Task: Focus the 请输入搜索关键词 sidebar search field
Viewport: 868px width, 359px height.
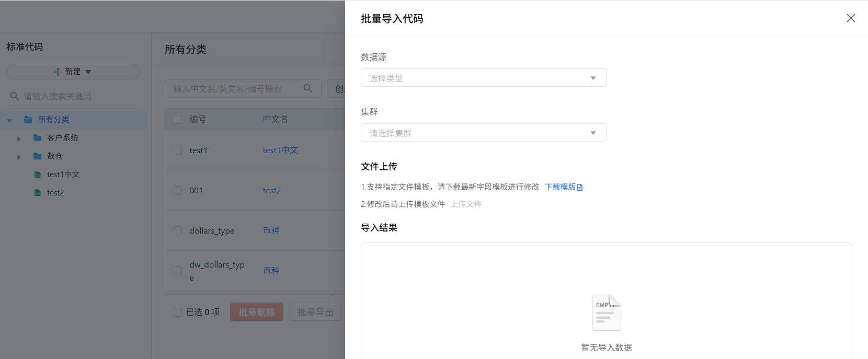Action: [x=73, y=96]
